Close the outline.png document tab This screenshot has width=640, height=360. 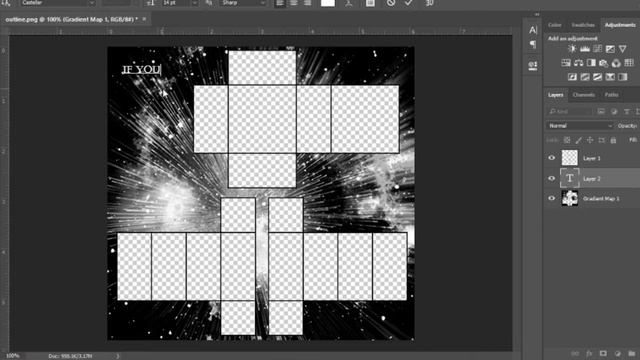pyautogui.click(x=144, y=19)
